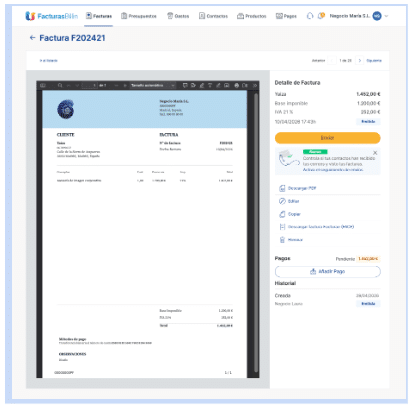This screenshot has height=411, width=411.
Task: Toggle the PDF viewer sidebar
Action: (43, 85)
